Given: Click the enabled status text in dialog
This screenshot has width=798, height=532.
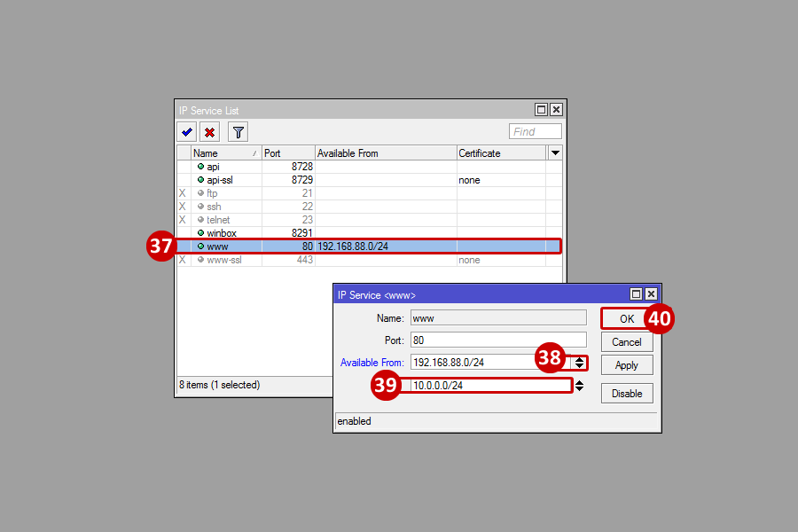Looking at the screenshot, I should [354, 421].
